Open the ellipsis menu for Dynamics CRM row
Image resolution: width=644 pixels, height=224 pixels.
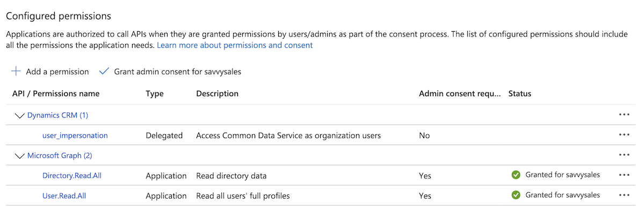[624, 115]
